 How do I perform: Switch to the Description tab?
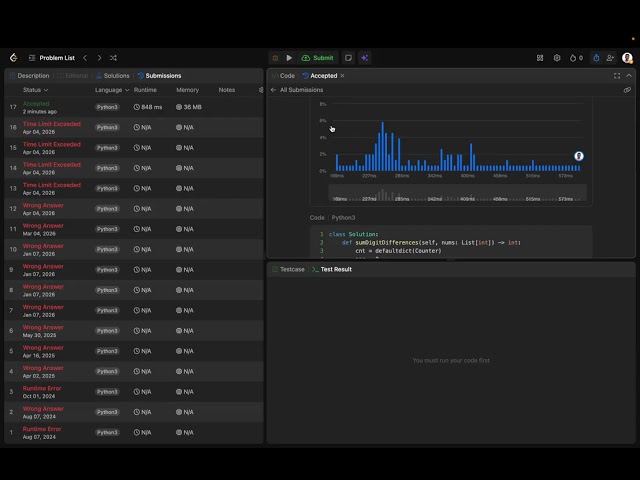coord(29,76)
